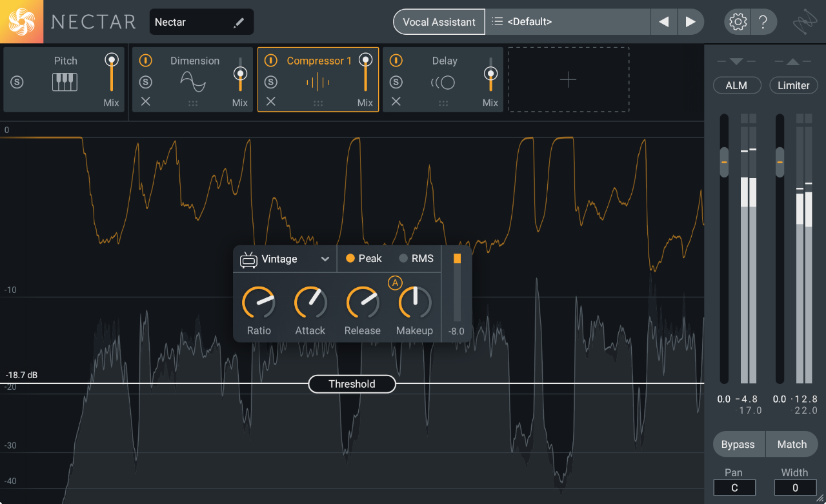Click the iZotope flower logo top left

pyautogui.click(x=21, y=21)
